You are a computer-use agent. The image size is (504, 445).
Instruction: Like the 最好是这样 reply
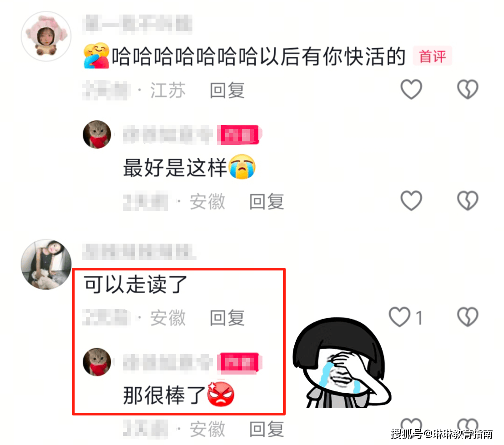[411, 201]
